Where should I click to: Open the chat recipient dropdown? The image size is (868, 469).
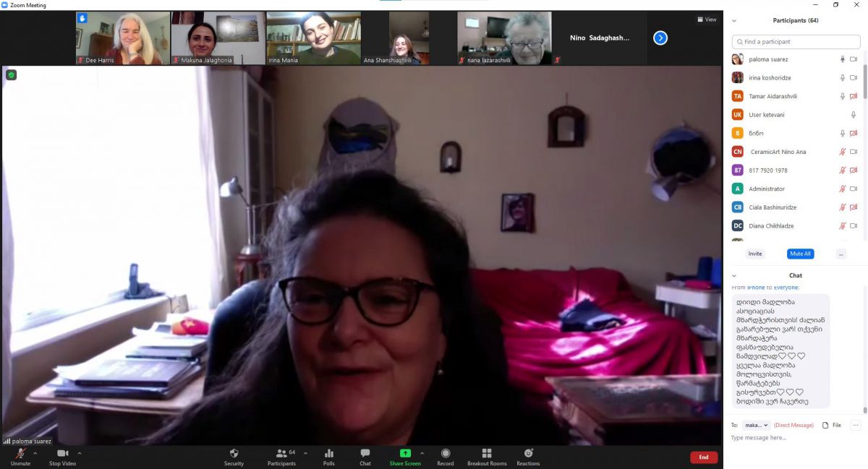click(757, 425)
